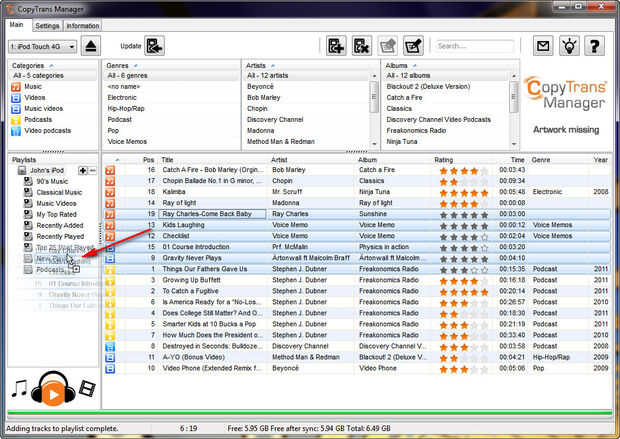Viewport: 620px width, 439px height.
Task: Open the iPod Touch 4G device dropdown
Action: pyautogui.click(x=43, y=47)
